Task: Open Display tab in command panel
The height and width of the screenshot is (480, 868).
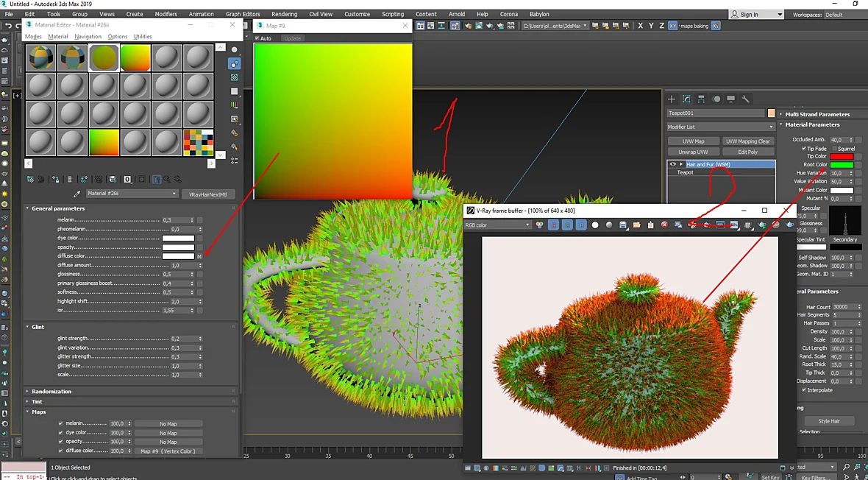Action: 730,99
